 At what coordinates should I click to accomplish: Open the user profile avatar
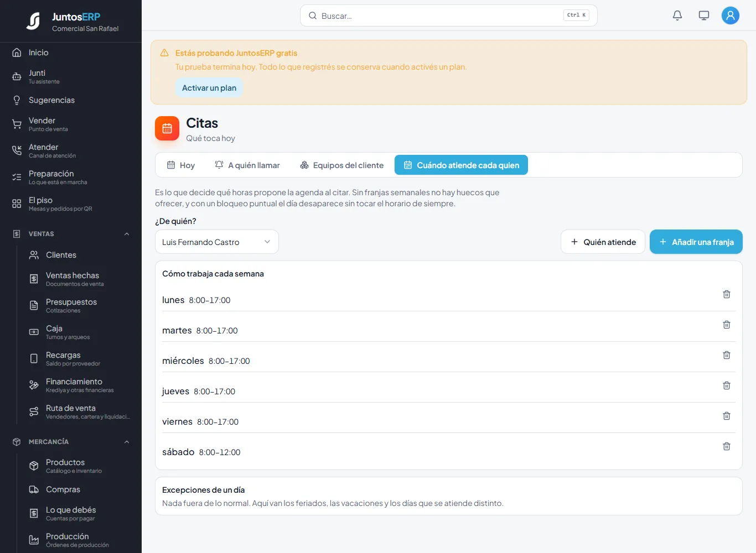tap(731, 15)
